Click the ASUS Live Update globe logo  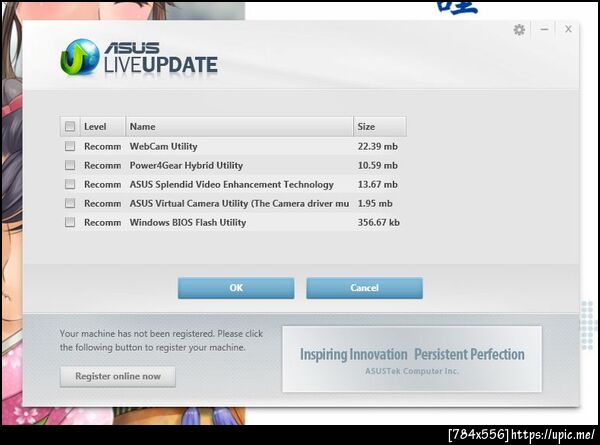tap(80, 57)
